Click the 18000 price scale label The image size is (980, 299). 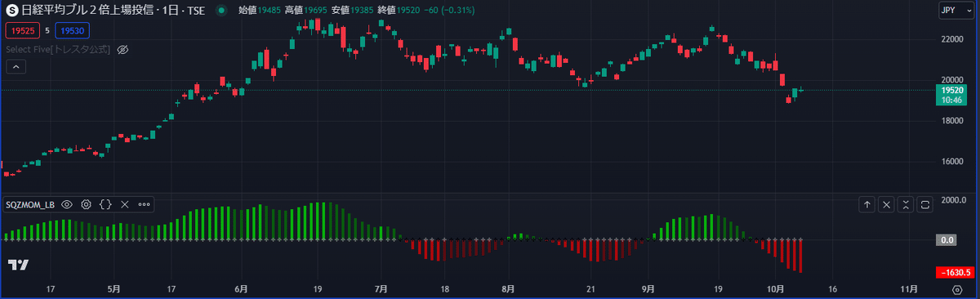(953, 120)
